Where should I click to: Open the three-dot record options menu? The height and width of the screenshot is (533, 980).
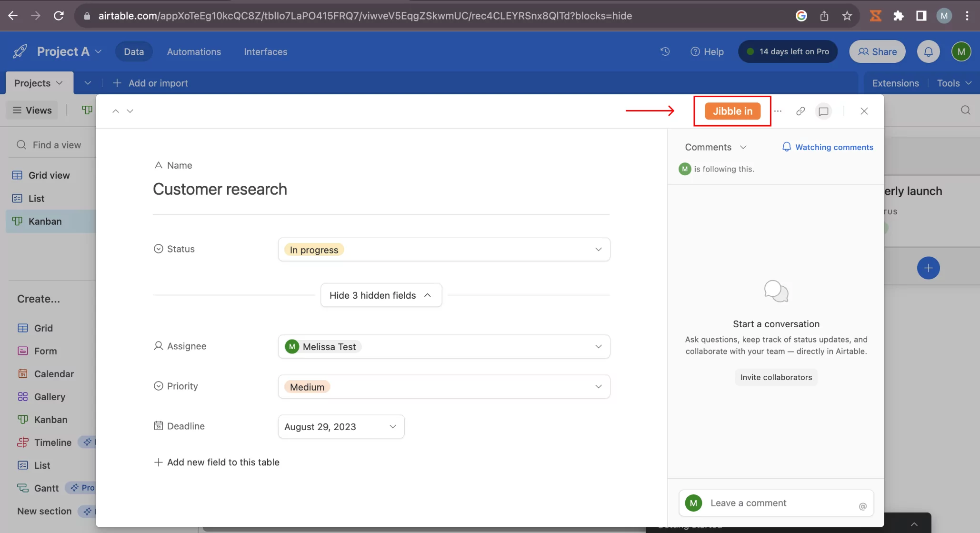point(778,111)
